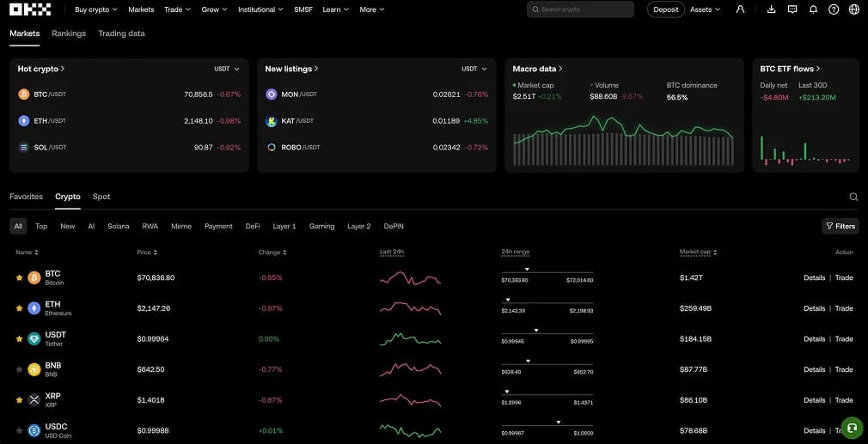868x444 pixels.
Task: Expand the More menu
Action: click(372, 9)
